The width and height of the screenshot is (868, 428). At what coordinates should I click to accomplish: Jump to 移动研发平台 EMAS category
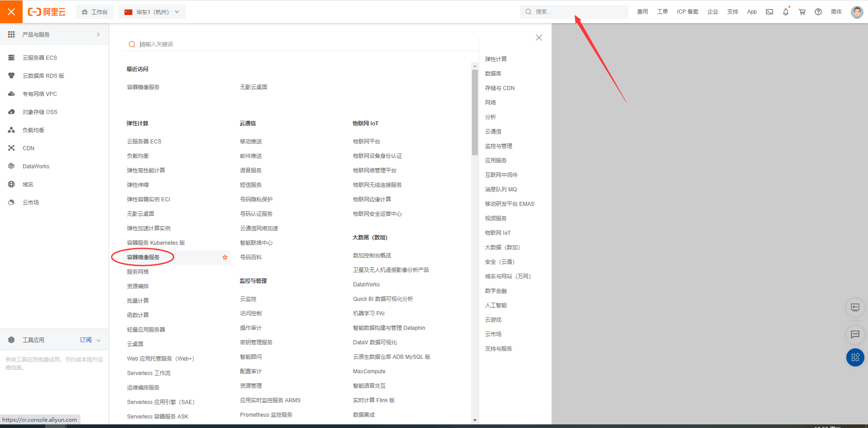[x=509, y=204]
